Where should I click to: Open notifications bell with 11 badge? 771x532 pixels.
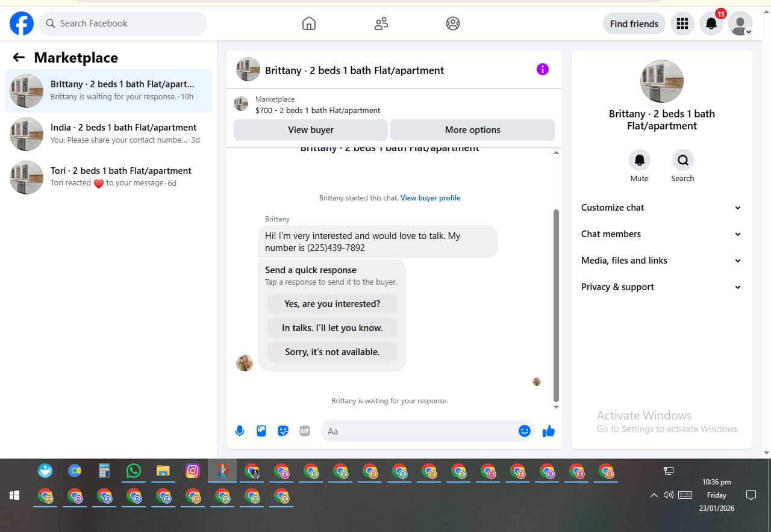711,23
